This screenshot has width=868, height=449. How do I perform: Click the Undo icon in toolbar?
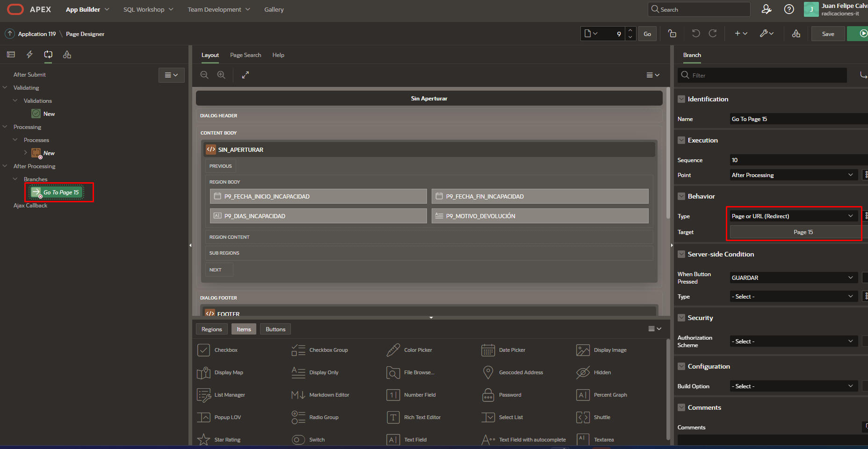point(696,34)
